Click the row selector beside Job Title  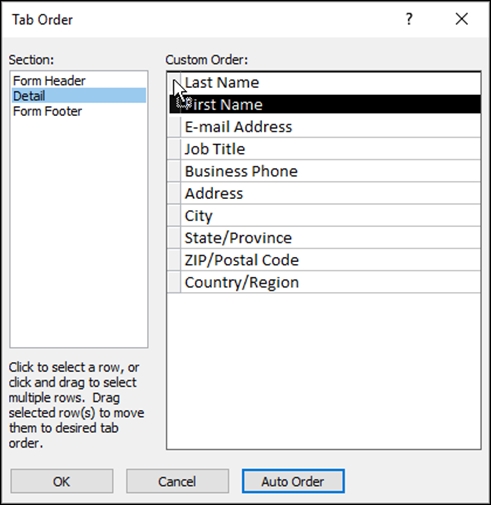pyautogui.click(x=174, y=149)
